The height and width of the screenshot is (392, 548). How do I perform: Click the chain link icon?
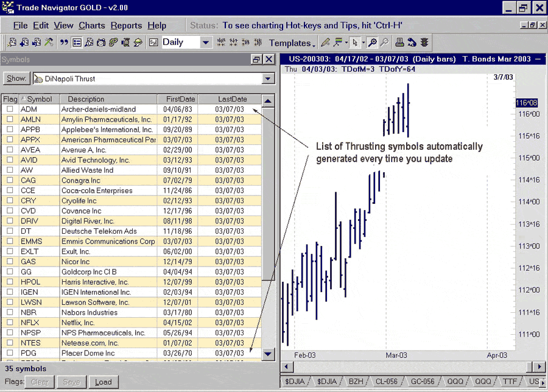(x=113, y=43)
